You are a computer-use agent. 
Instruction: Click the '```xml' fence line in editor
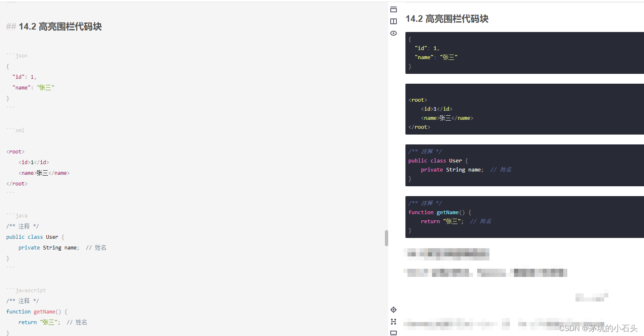click(15, 130)
